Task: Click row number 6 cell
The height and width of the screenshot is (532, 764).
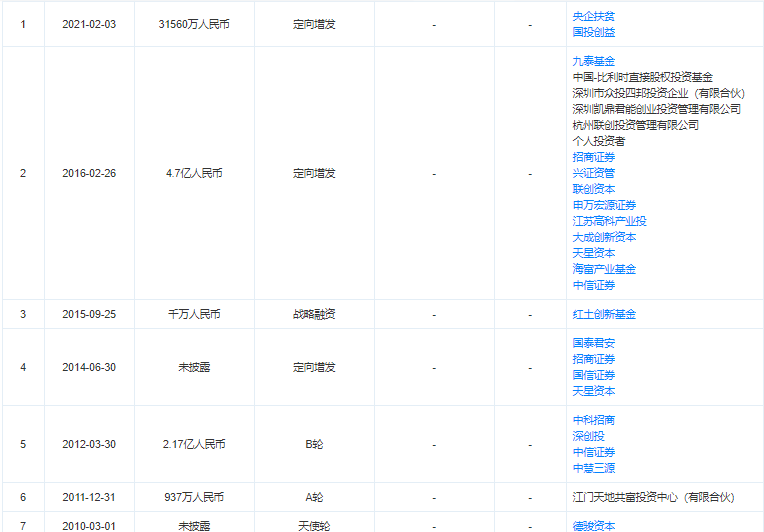Action: point(23,497)
